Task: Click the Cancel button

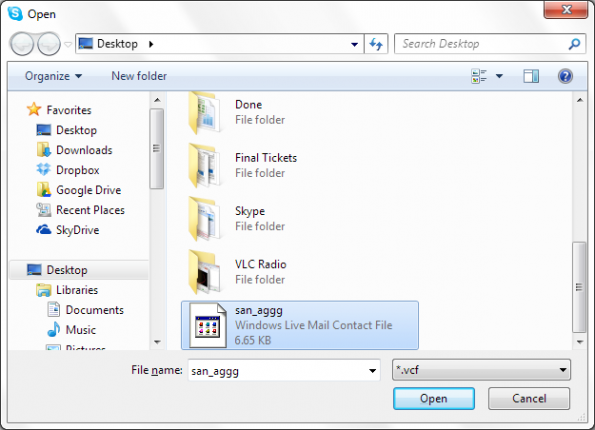Action: click(529, 398)
